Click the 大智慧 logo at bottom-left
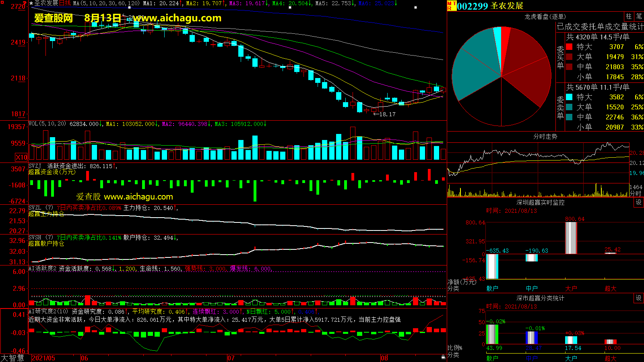The image size is (644, 362). pos(12,358)
